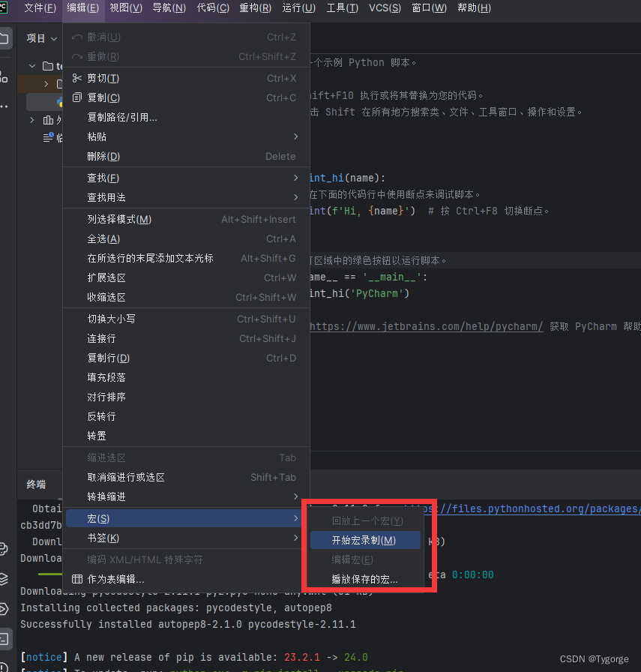
Task: Click the copy icon beside 复制
Action: tap(77, 98)
